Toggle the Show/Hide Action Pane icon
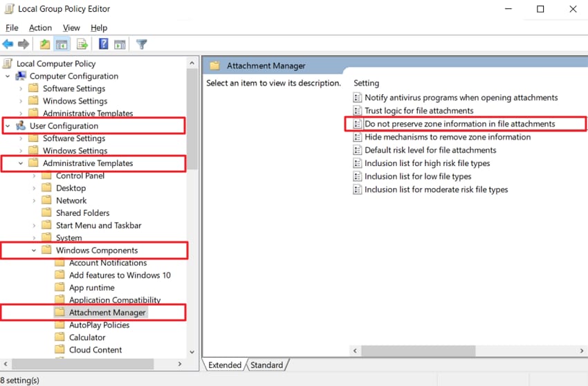588x386 pixels. (120, 44)
